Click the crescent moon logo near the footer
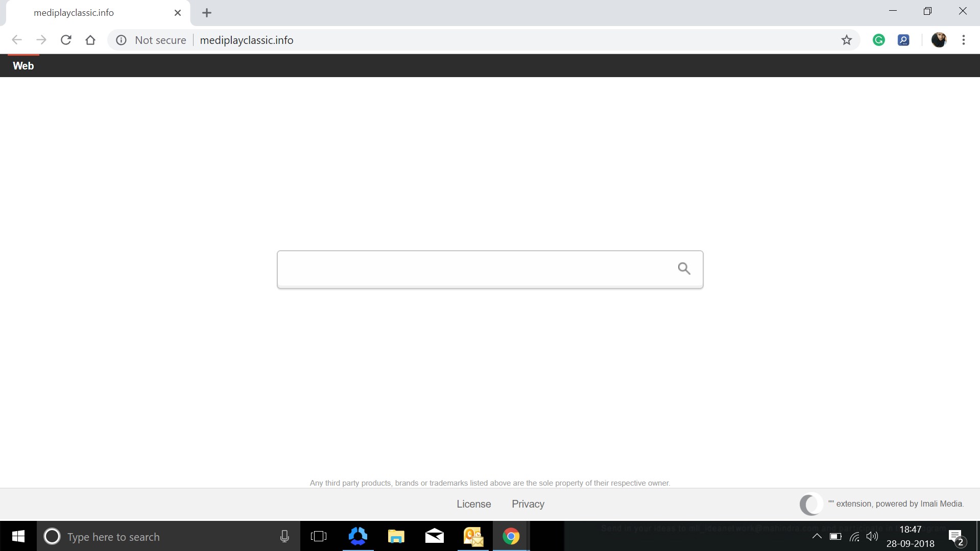 [810, 505]
